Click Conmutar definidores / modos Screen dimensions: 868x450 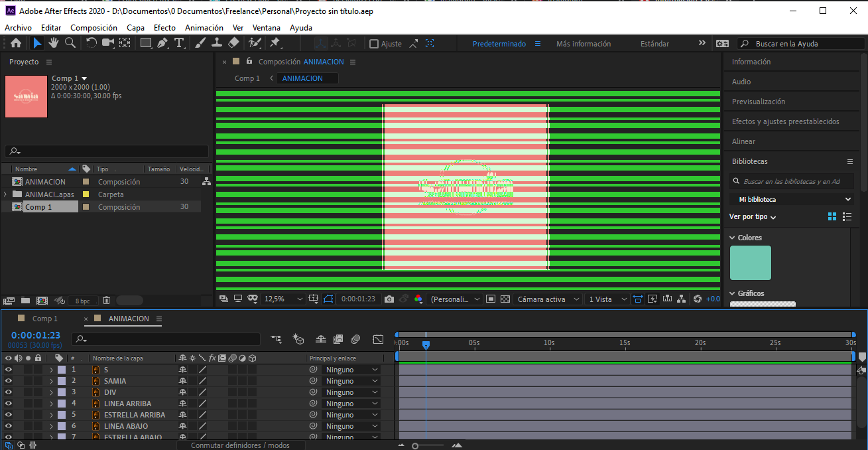tap(241, 445)
